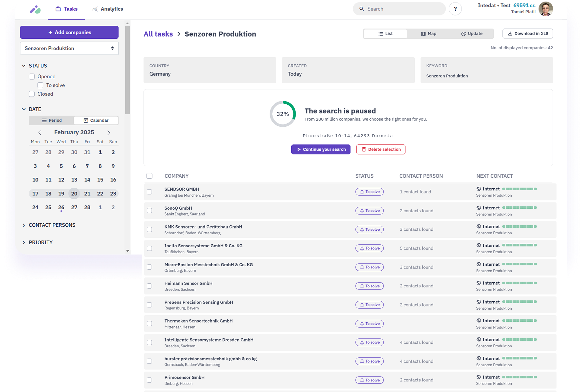Select KMK Sensoren- und Gerätebau checkbox
The width and height of the screenshot is (582, 392).
click(149, 229)
